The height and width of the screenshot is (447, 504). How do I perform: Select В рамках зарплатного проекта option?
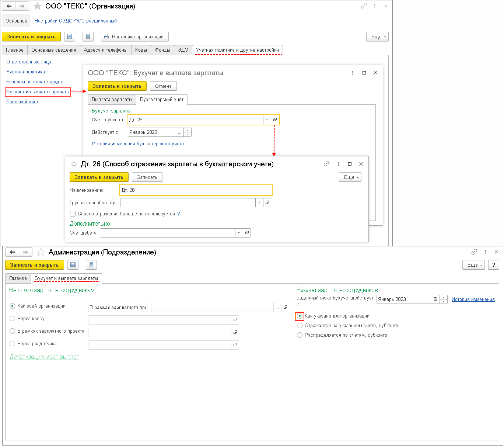tap(13, 331)
